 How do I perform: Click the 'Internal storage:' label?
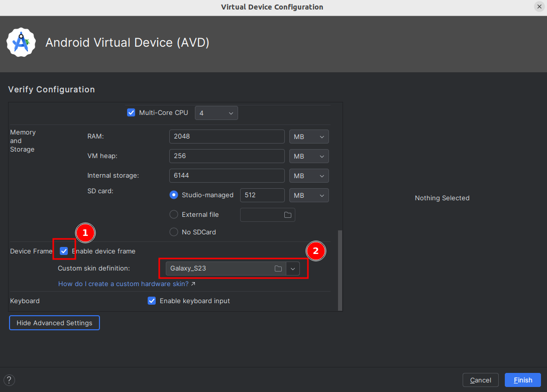[x=113, y=176]
